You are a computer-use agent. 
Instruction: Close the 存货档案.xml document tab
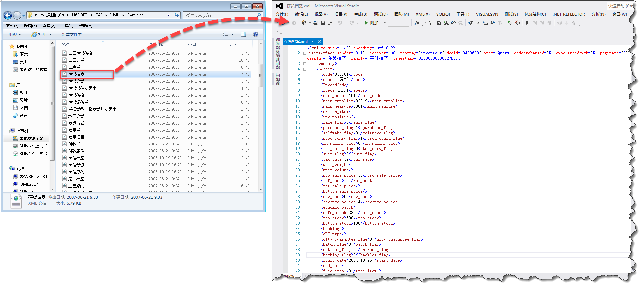[319, 42]
